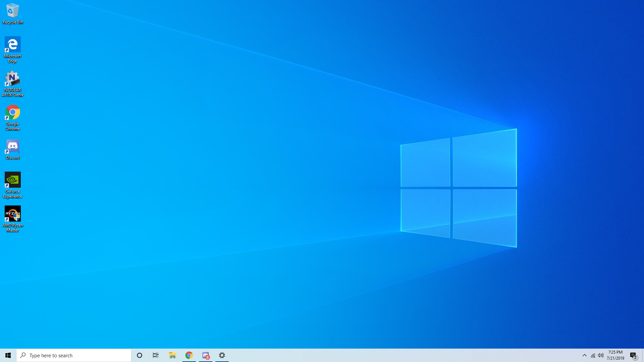Select the Google Chrome desktop shortcut

12,117
